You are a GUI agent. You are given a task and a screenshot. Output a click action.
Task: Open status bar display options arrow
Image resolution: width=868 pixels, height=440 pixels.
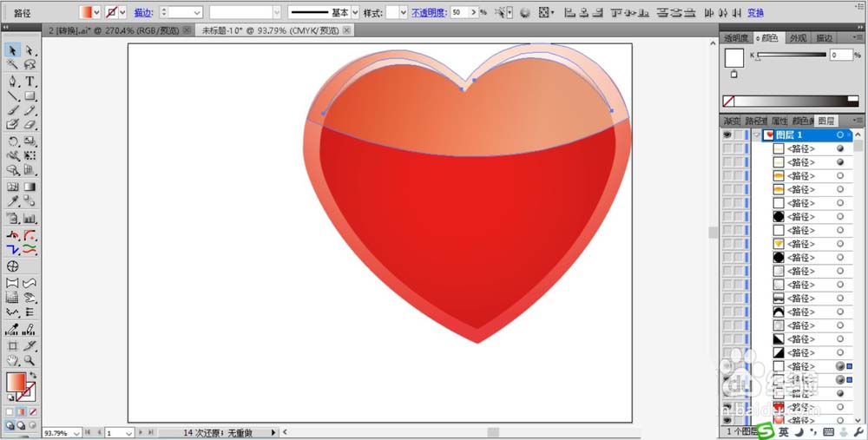click(x=273, y=432)
